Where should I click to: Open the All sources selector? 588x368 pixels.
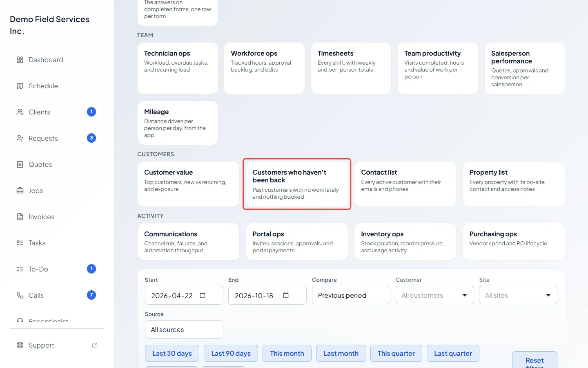(184, 330)
